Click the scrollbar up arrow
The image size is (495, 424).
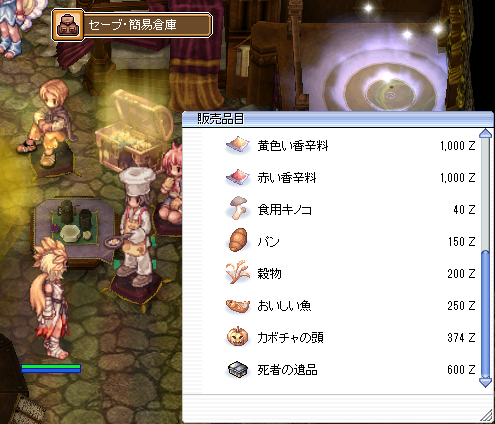[x=485, y=134]
